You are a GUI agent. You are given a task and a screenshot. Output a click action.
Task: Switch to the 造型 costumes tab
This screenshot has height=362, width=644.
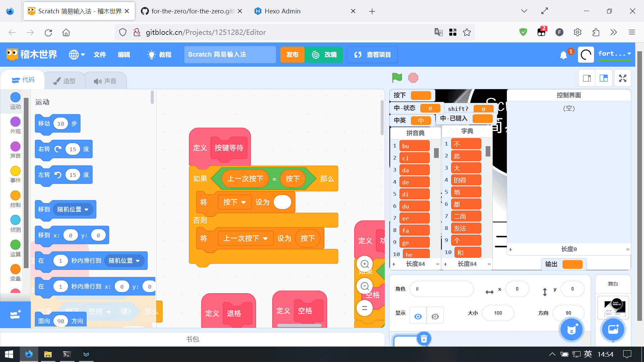tap(65, 81)
